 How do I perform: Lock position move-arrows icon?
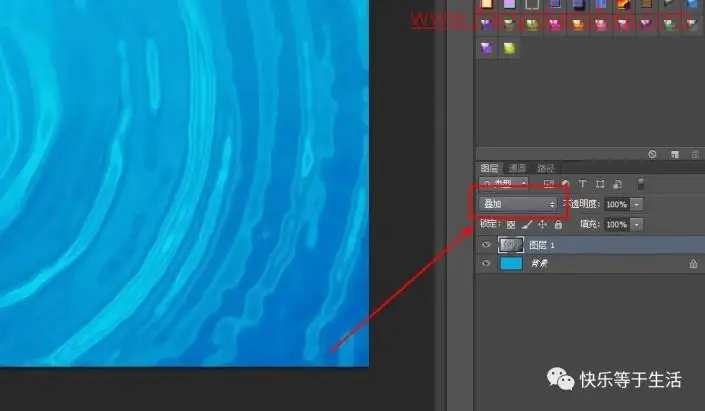[542, 224]
